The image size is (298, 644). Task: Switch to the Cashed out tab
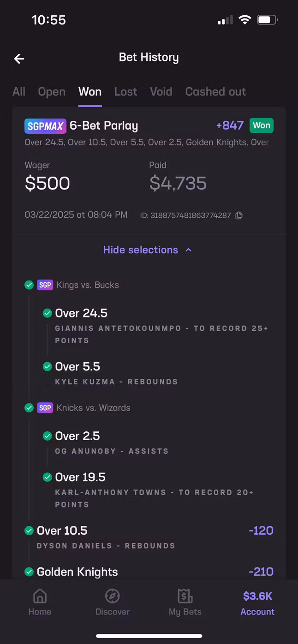215,92
